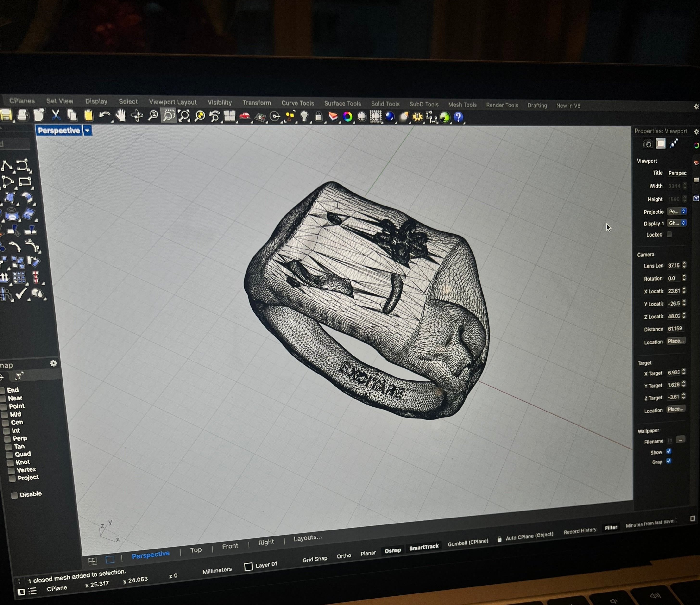Toggle the Locked viewport checkbox
700x605 pixels.
pyautogui.click(x=669, y=234)
